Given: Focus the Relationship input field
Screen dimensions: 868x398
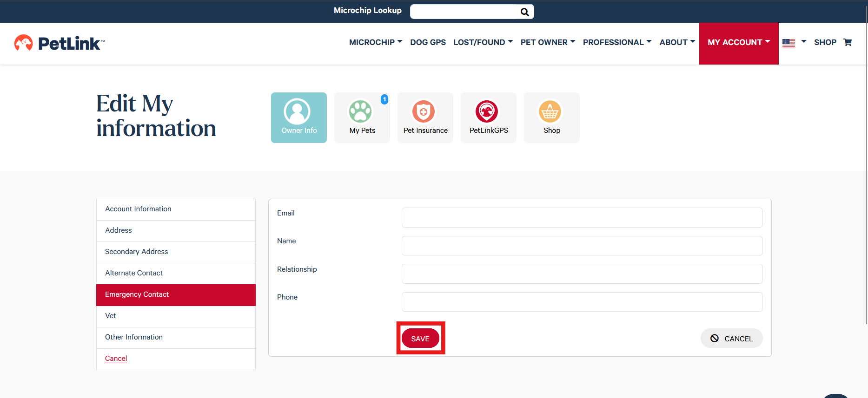Looking at the screenshot, I should point(582,274).
